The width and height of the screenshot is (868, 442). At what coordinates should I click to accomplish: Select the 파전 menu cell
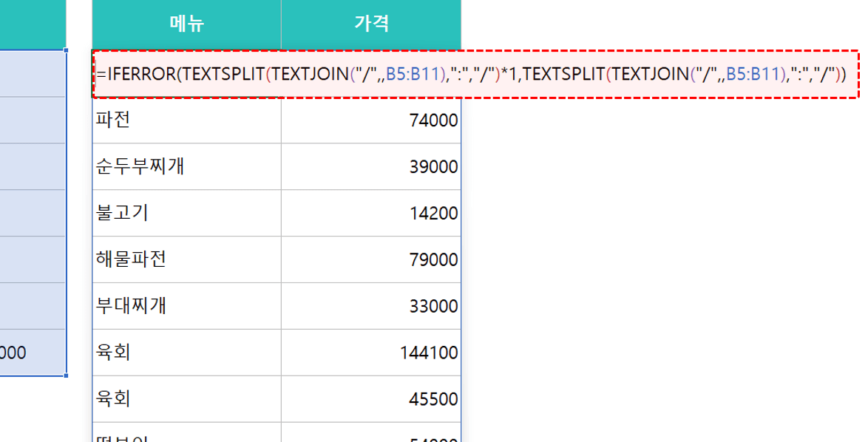[186, 120]
